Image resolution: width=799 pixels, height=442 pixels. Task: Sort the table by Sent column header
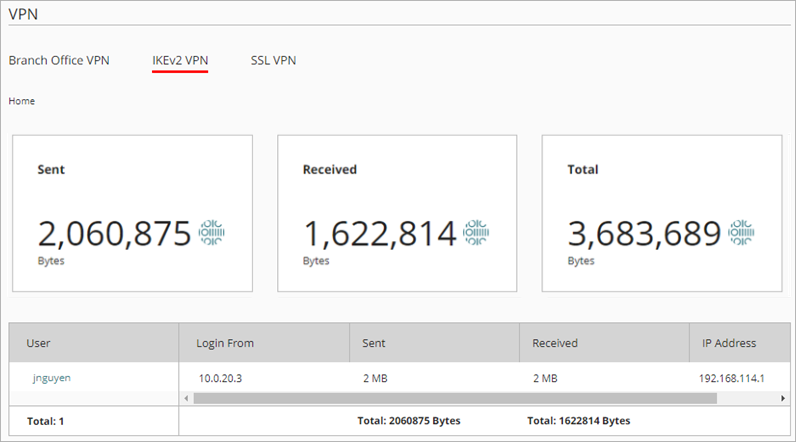[x=375, y=343]
